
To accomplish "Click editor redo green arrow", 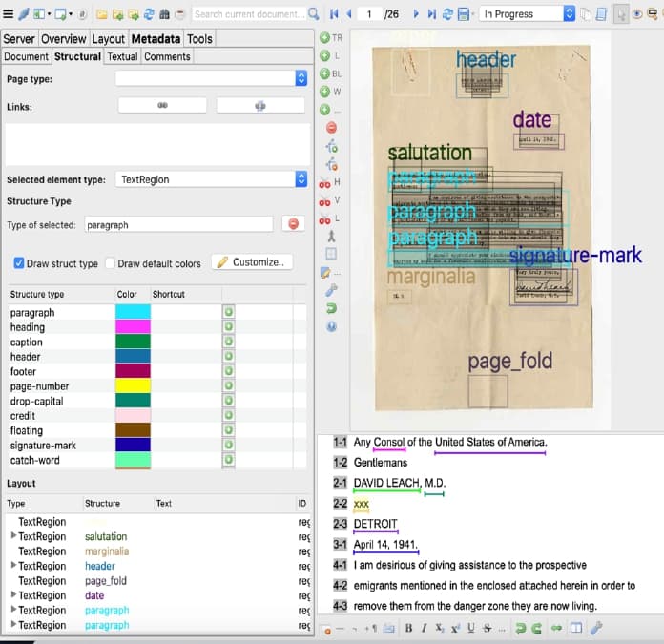I will (536, 629).
